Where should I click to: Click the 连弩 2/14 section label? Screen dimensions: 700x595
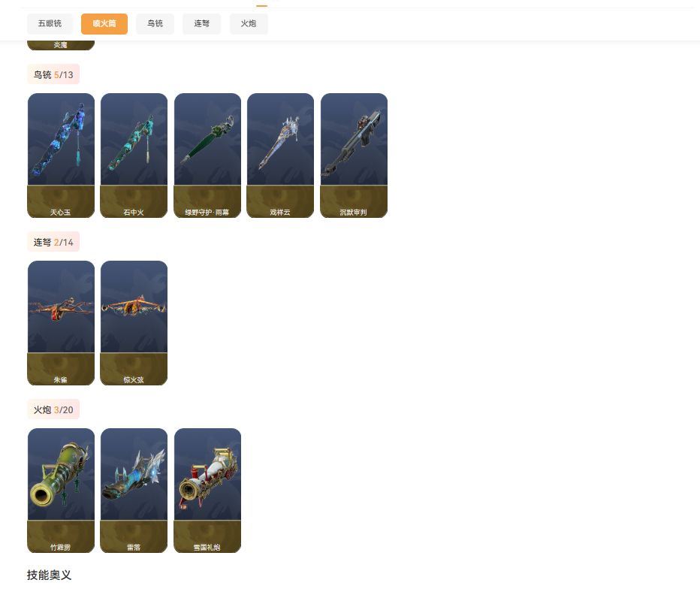[53, 242]
